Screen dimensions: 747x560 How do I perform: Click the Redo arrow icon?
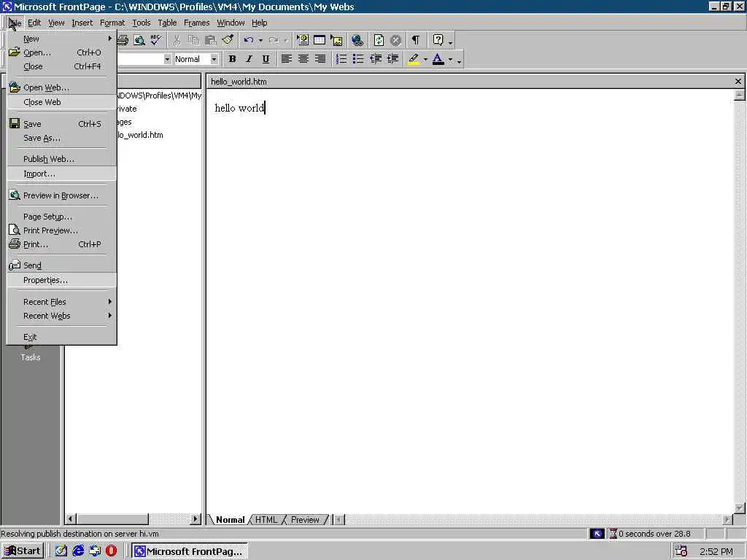(274, 41)
